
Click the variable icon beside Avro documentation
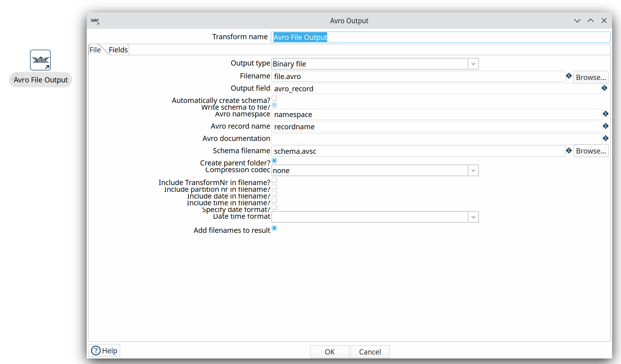click(x=606, y=138)
